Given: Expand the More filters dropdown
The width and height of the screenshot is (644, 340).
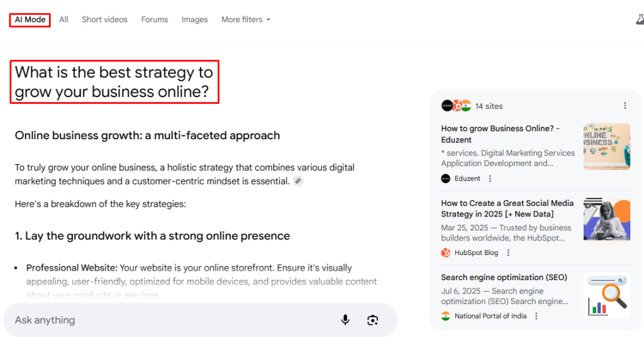Looking at the screenshot, I should pyautogui.click(x=246, y=20).
